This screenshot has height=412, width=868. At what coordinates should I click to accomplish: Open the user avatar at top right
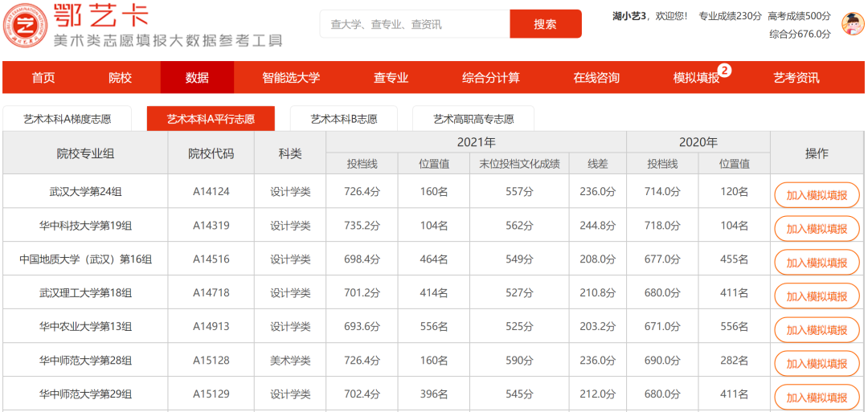[x=853, y=24]
